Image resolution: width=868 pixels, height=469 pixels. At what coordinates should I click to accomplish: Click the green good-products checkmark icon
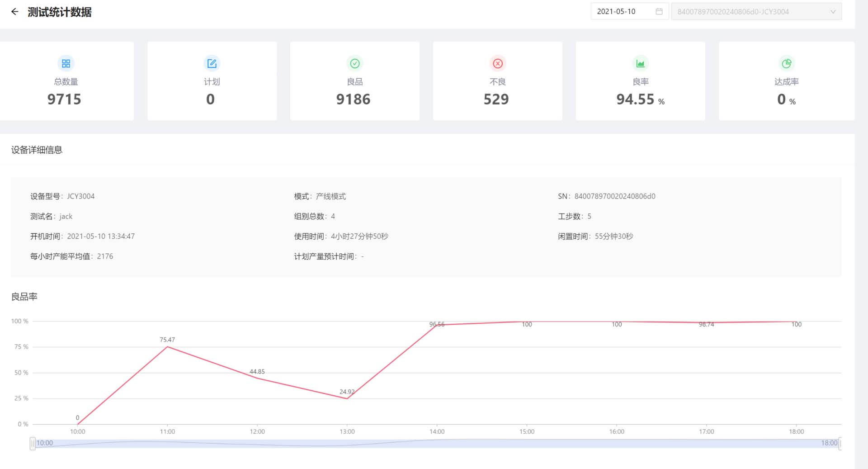355,63
